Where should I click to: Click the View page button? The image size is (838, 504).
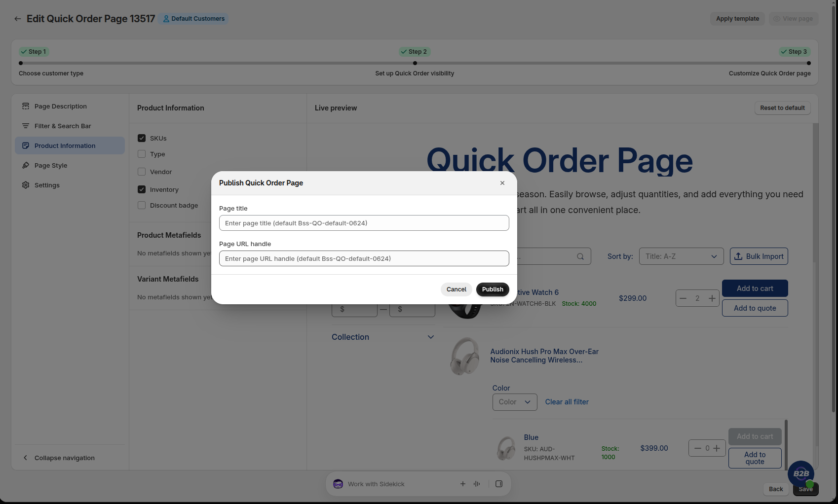(793, 19)
